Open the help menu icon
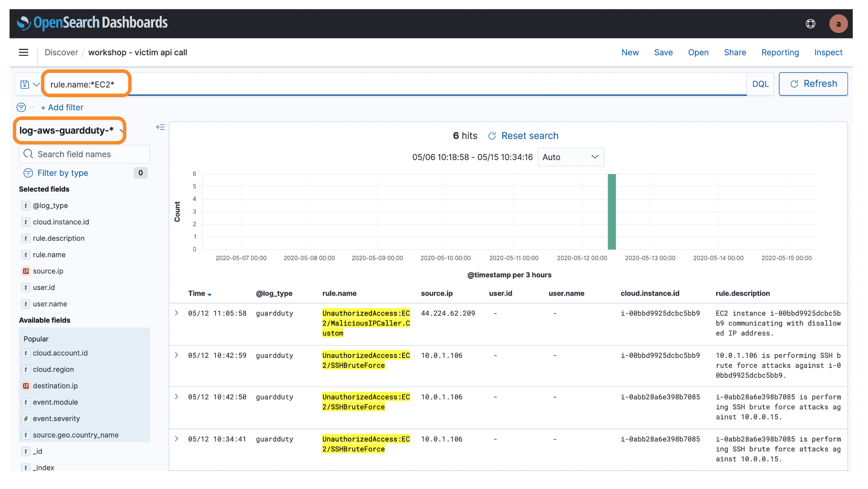The image size is (868, 489). [x=810, y=24]
